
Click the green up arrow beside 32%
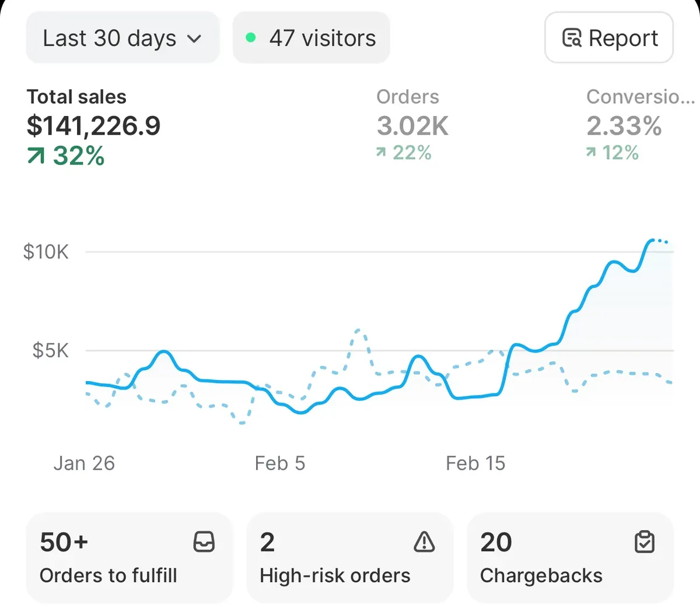(x=36, y=156)
